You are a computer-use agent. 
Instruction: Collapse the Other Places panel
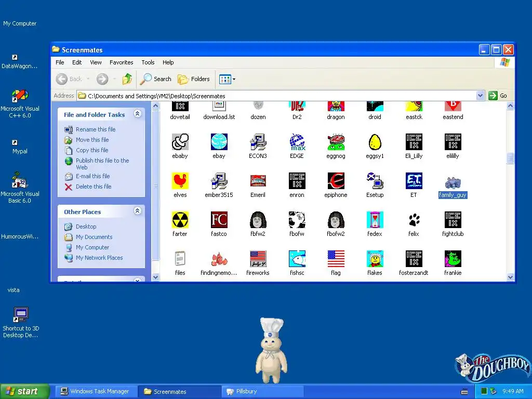pyautogui.click(x=137, y=211)
